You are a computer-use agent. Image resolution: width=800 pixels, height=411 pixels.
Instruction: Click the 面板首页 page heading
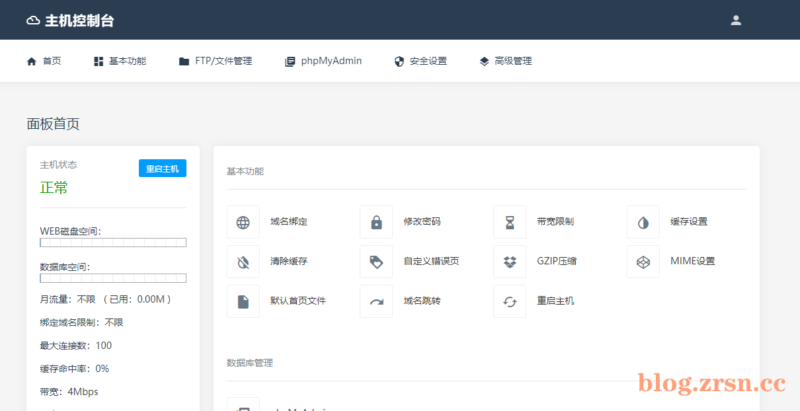53,124
